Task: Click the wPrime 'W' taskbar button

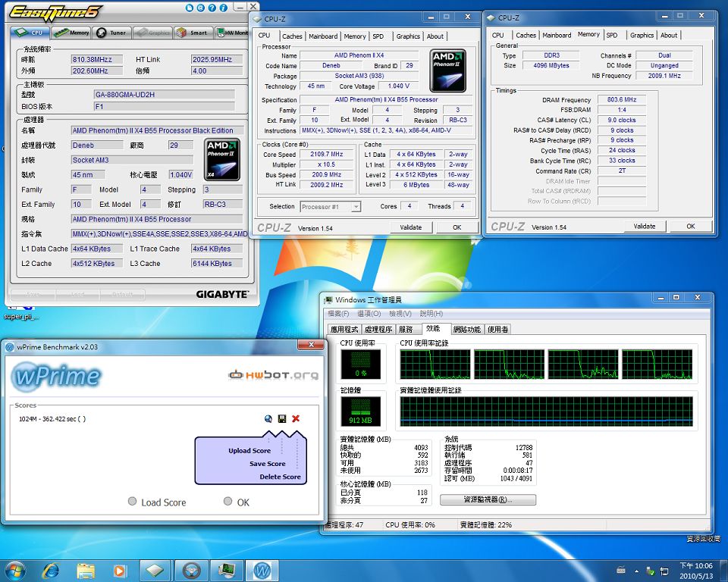Action: [262, 571]
